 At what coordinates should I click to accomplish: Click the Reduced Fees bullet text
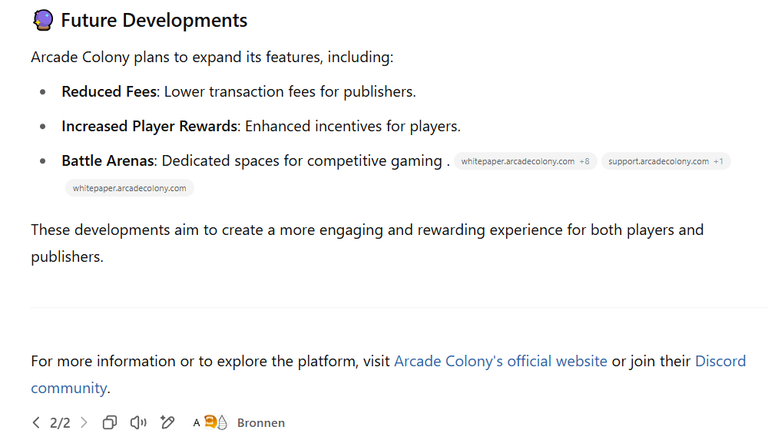click(239, 92)
